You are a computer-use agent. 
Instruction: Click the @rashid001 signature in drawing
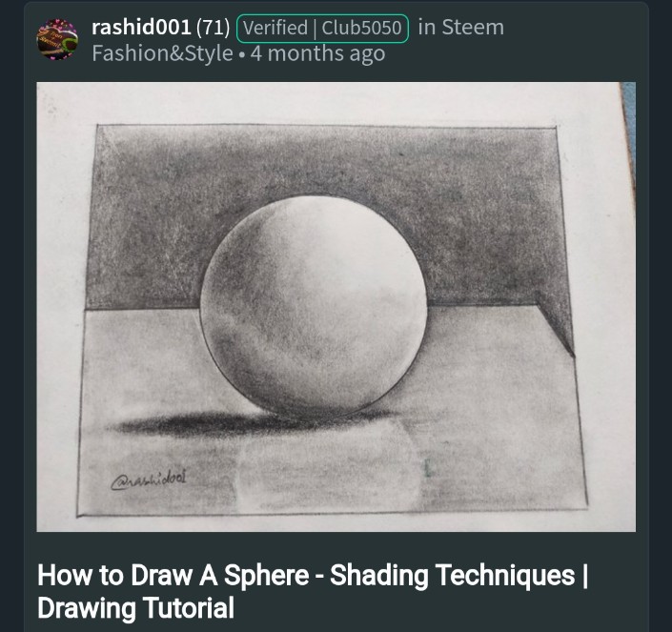pos(149,479)
